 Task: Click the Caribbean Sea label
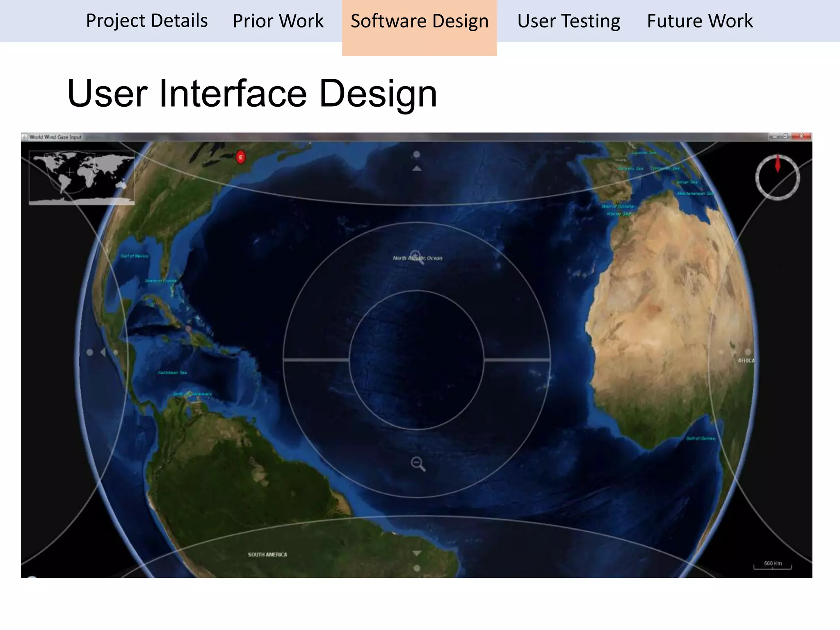pyautogui.click(x=172, y=372)
